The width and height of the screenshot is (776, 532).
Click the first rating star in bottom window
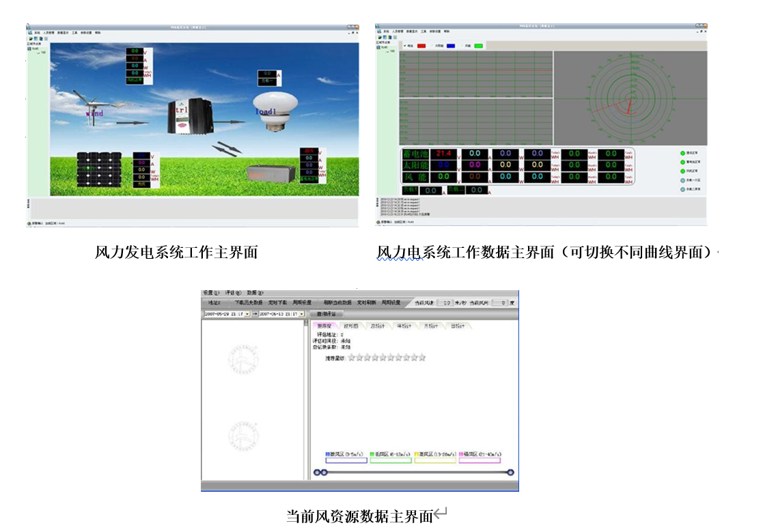(x=352, y=357)
